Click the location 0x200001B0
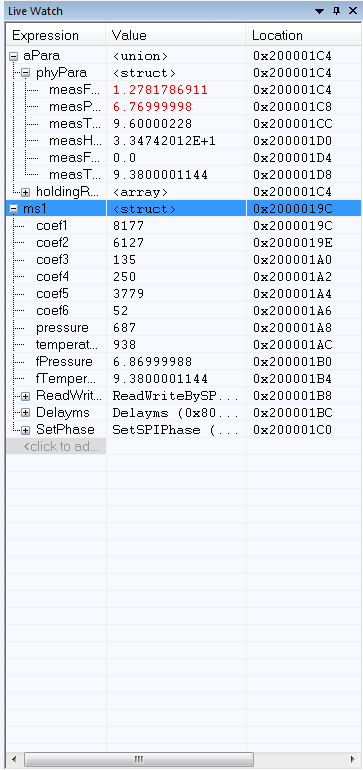The image size is (363, 770). coord(292,362)
